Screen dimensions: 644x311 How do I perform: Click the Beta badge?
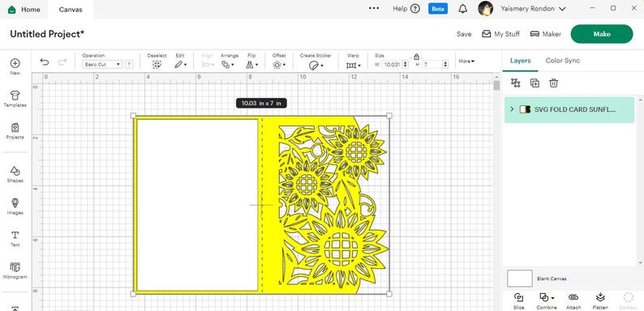point(438,9)
